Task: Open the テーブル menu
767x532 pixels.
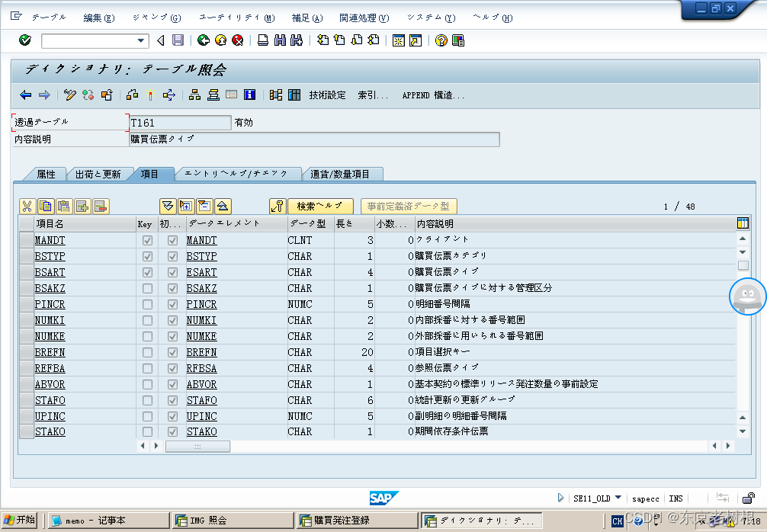Action: tap(49, 18)
